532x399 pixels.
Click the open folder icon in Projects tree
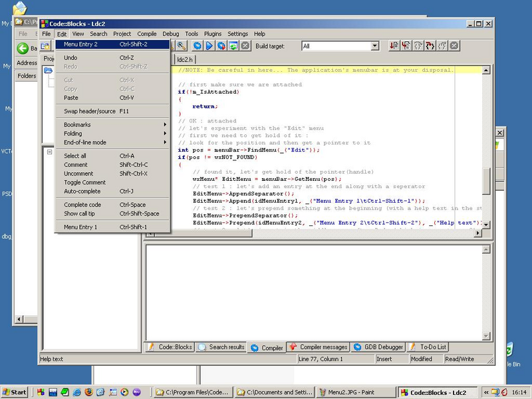tap(48, 70)
